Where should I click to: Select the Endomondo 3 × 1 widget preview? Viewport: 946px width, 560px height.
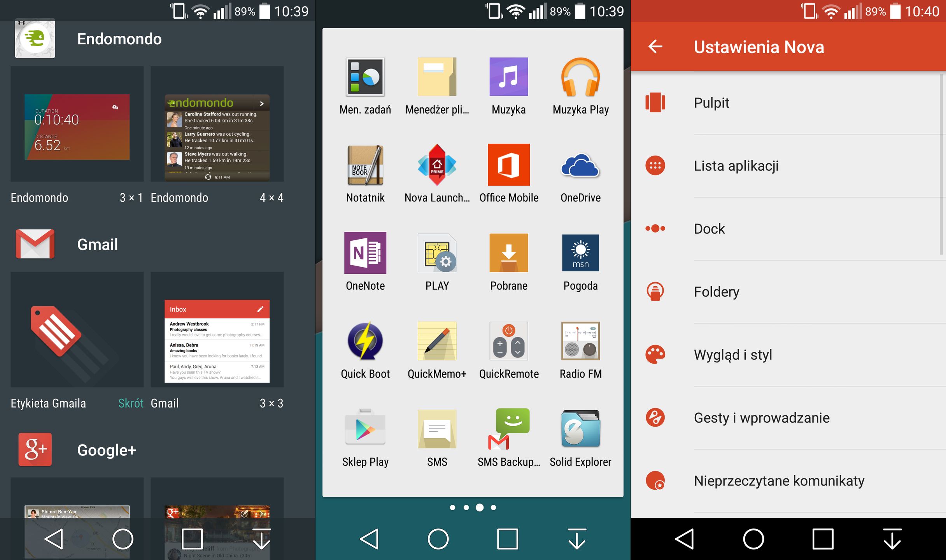click(x=77, y=124)
